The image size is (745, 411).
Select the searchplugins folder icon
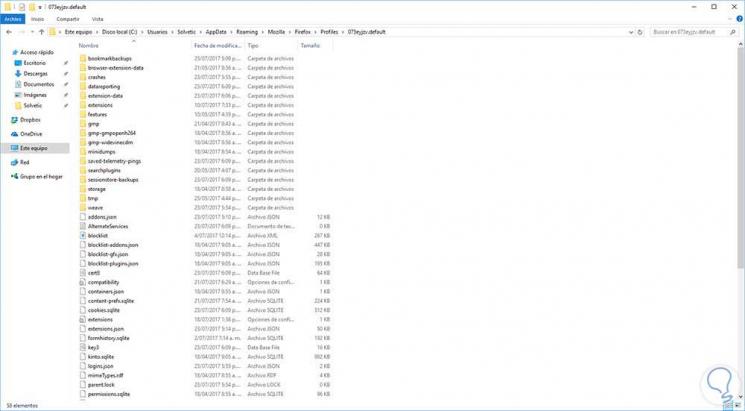[83, 170]
